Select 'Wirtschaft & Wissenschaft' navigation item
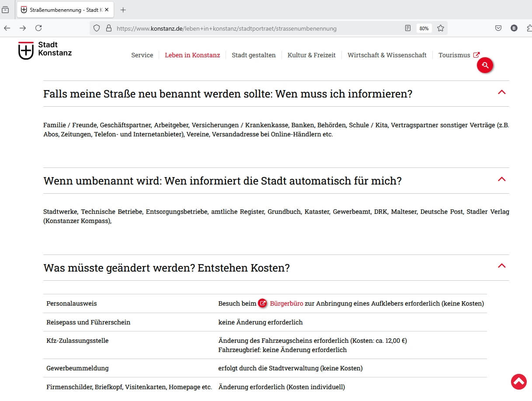This screenshot has width=532, height=401. click(387, 55)
